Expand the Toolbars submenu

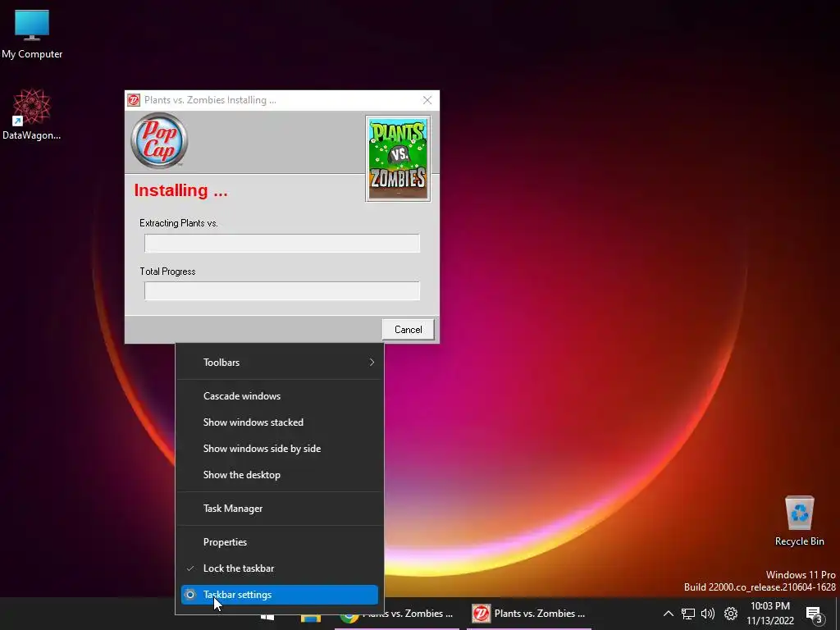[280, 363]
